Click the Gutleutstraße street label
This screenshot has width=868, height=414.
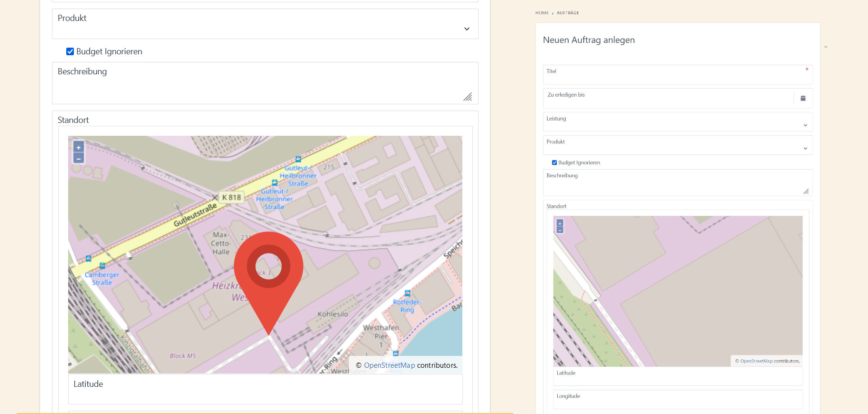[x=195, y=215]
